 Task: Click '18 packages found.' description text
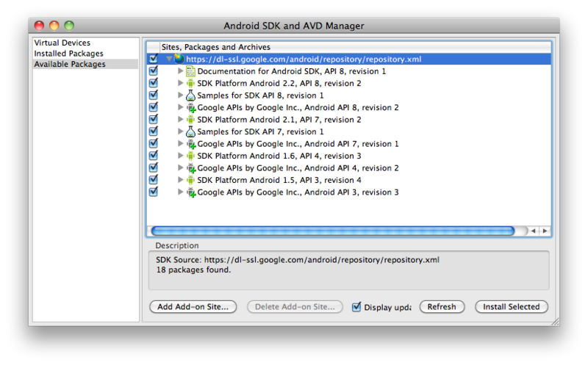point(193,270)
